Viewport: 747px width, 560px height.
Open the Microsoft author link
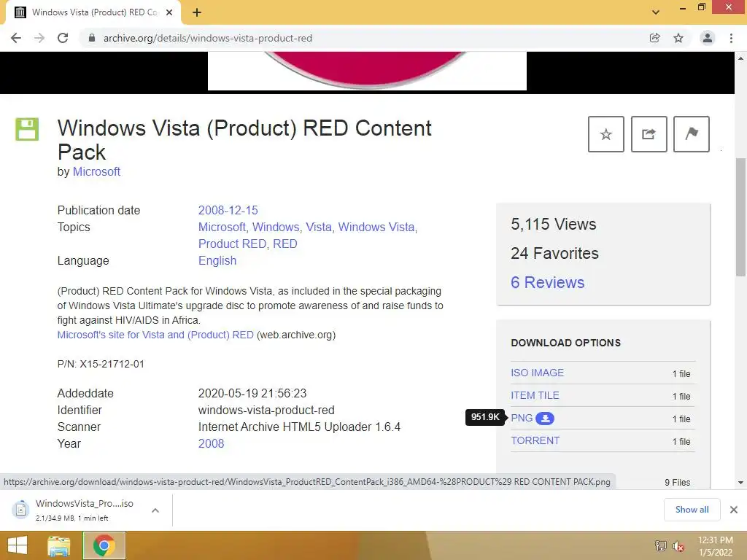(x=96, y=171)
